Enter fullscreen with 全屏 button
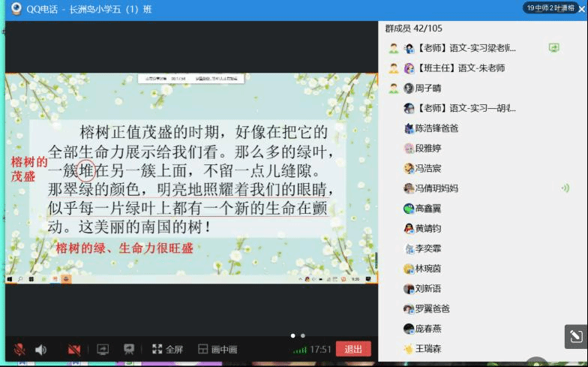 tap(167, 349)
